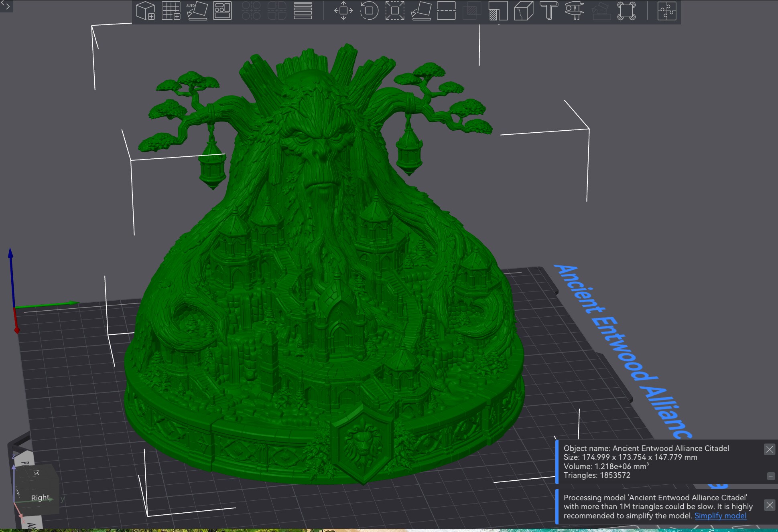Run Auto orient on the model
Image resolution: width=778 pixels, height=532 pixels.
coord(197,11)
